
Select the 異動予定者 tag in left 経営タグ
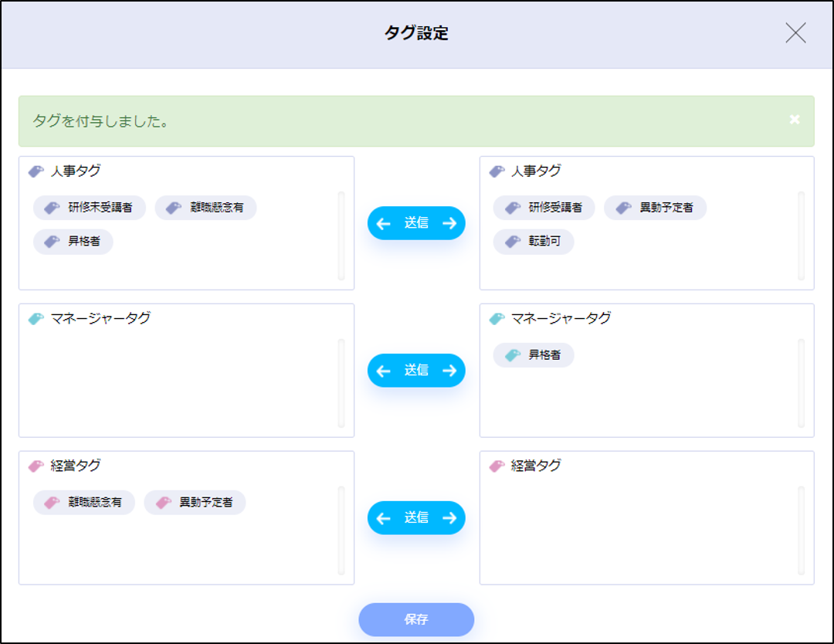point(195,503)
